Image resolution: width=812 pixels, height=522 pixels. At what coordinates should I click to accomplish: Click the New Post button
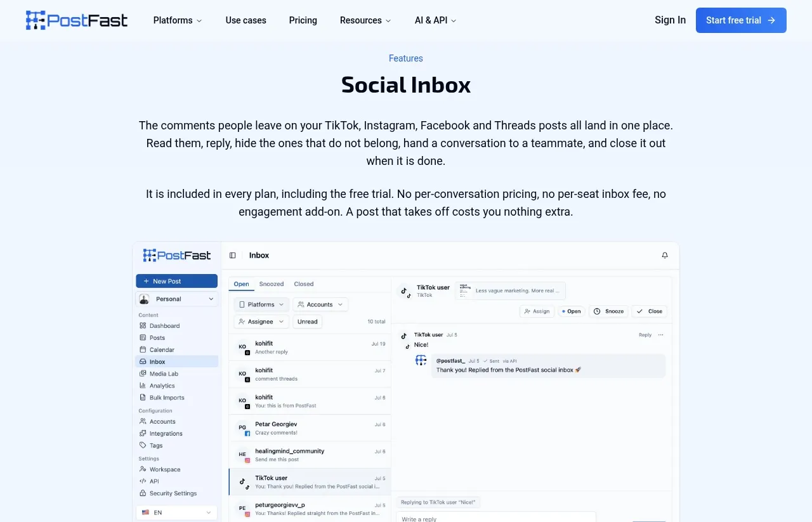coord(177,281)
